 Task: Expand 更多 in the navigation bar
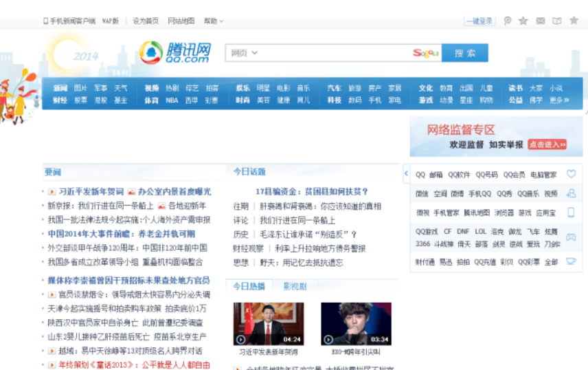tap(558, 100)
